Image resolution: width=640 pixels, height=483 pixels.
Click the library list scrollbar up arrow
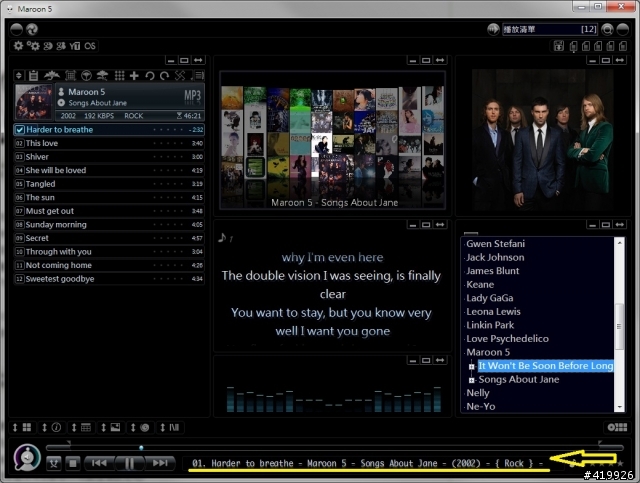[620, 243]
